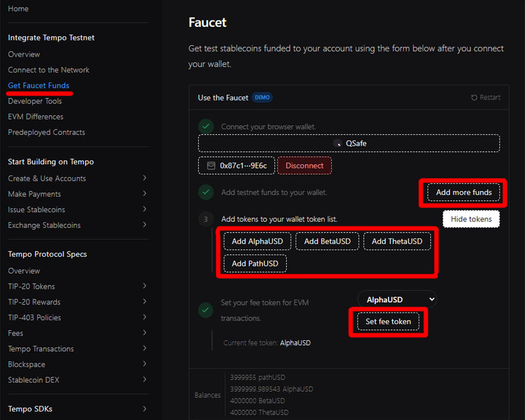The height and width of the screenshot is (420, 525).
Task: Open Get Faucet Funds page
Action: pyautogui.click(x=39, y=86)
